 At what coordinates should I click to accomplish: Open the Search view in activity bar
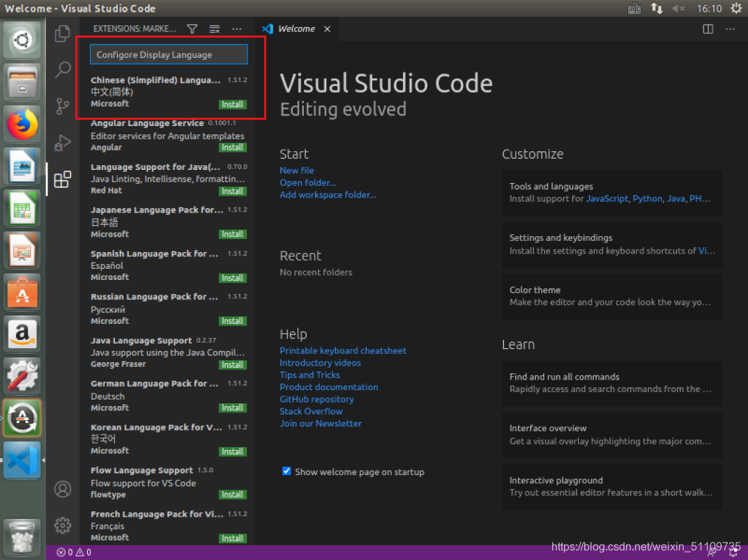(63, 70)
